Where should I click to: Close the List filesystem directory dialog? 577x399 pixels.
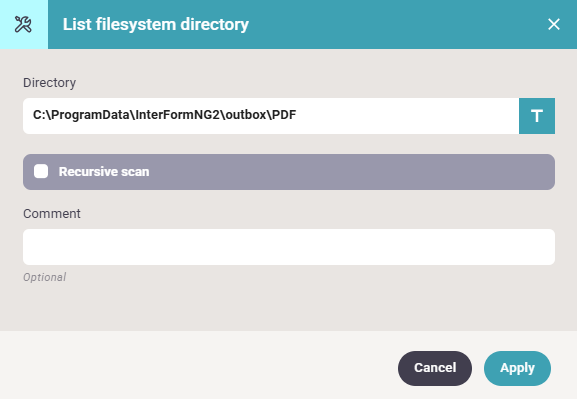553,25
